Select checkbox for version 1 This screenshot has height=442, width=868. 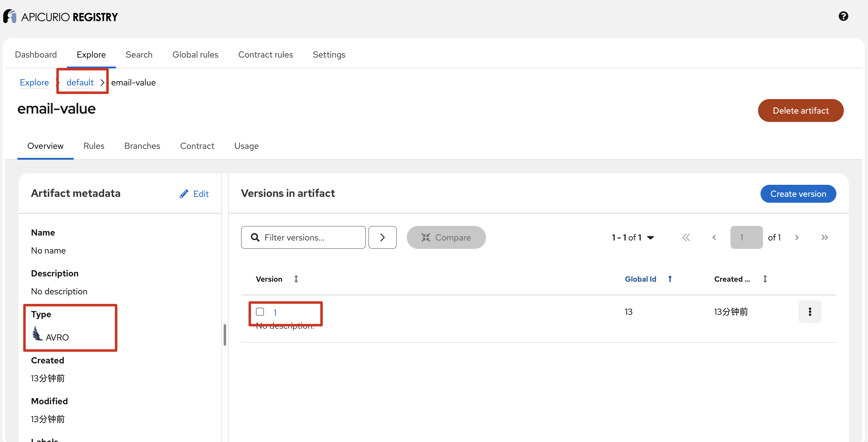point(260,312)
